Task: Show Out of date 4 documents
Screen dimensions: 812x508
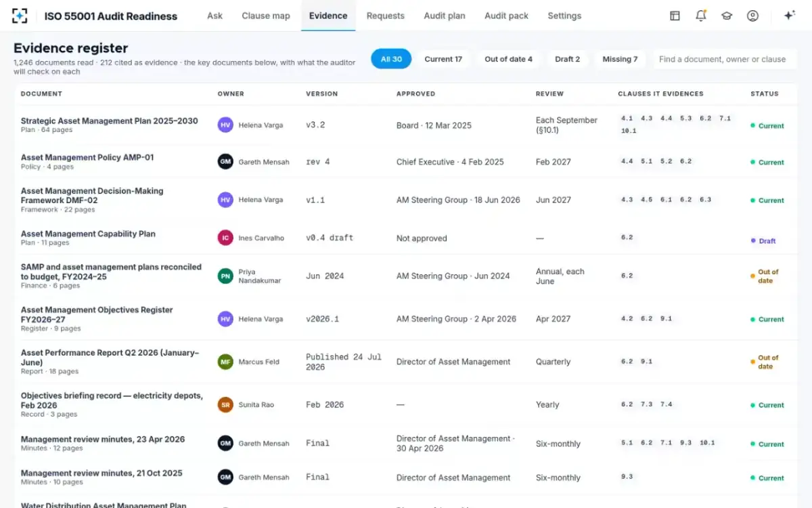Action: [x=508, y=59]
